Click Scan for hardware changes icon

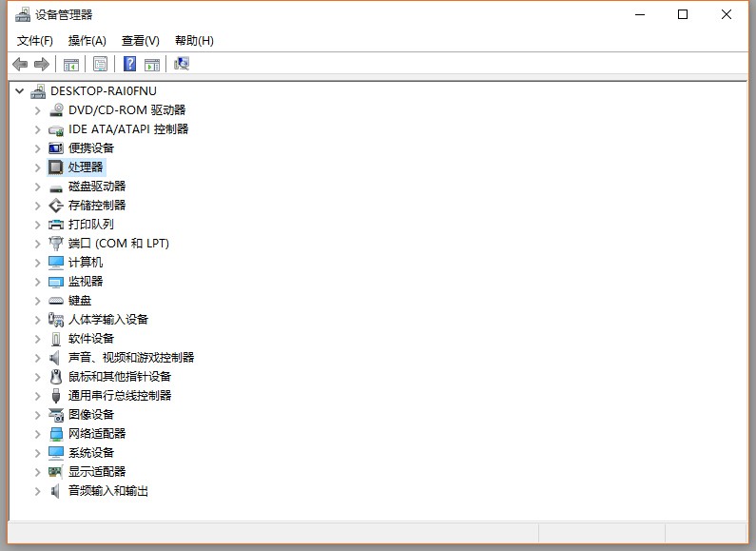[x=182, y=64]
